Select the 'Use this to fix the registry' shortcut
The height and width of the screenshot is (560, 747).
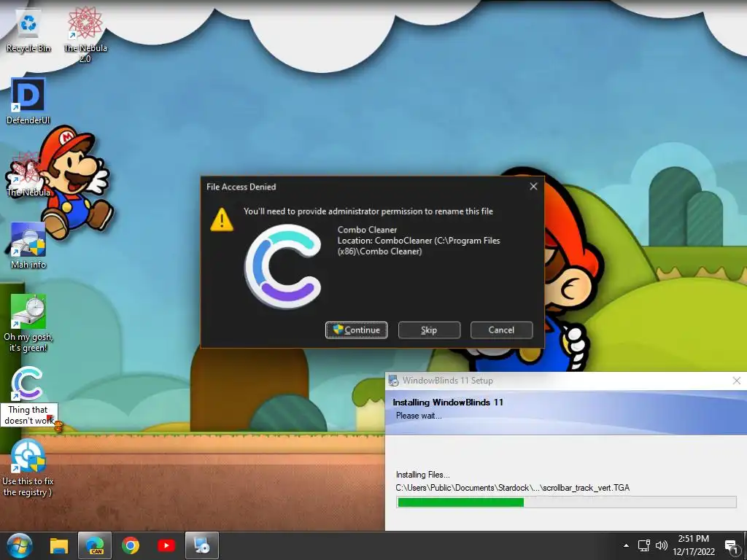pyautogui.click(x=28, y=467)
